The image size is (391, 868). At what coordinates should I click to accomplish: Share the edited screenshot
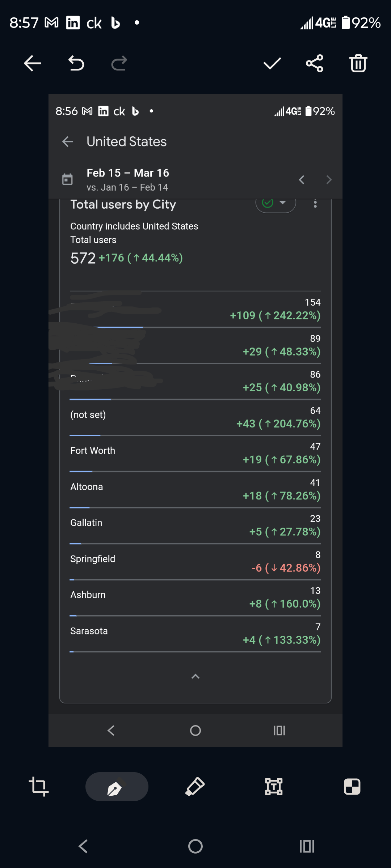tap(315, 64)
